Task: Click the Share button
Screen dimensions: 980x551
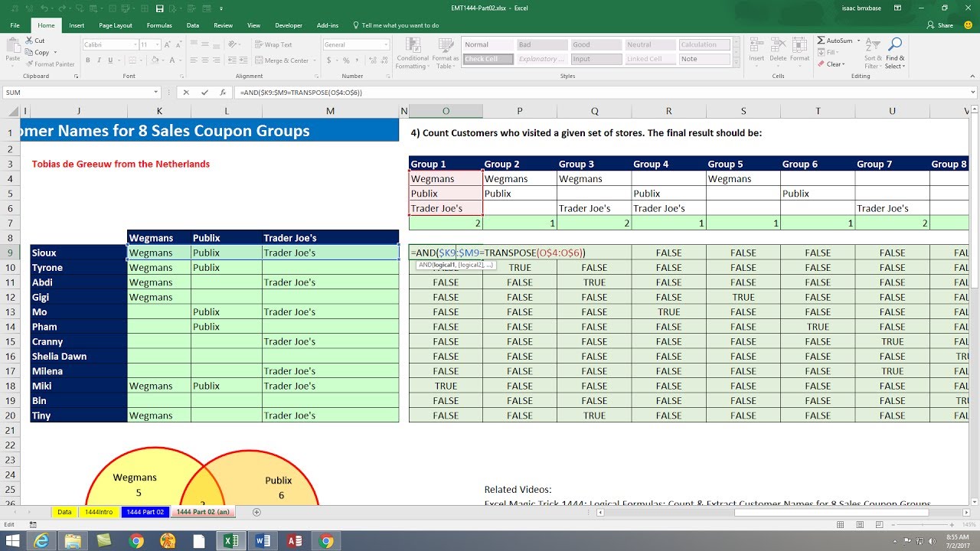Action: (940, 25)
